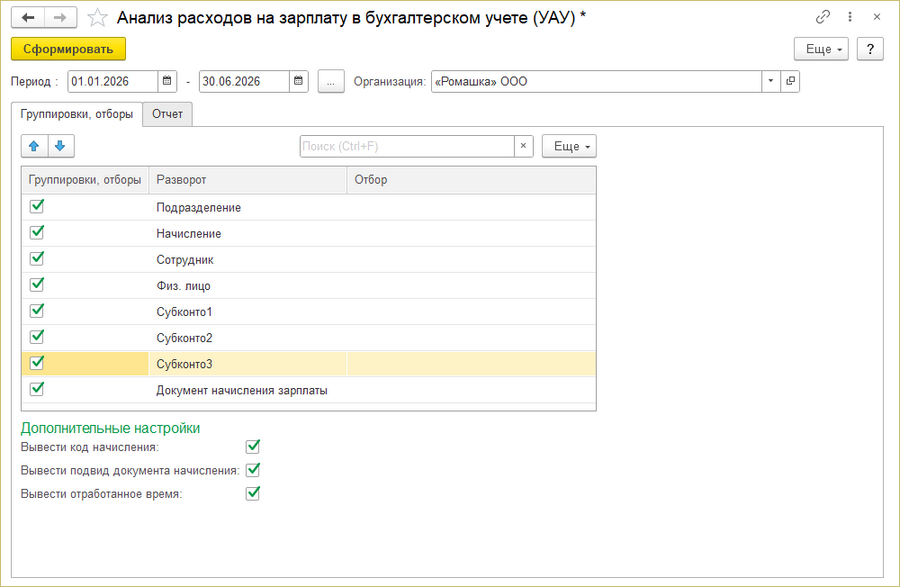This screenshot has width=900, height=587.
Task: Toggle the Субконто3 grouping checkbox
Action: coord(37,363)
